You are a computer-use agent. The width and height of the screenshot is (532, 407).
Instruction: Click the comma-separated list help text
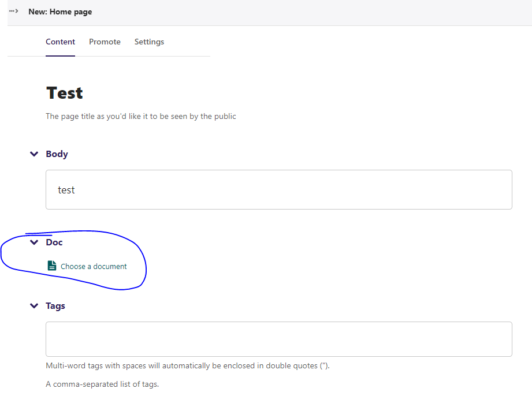[102, 384]
